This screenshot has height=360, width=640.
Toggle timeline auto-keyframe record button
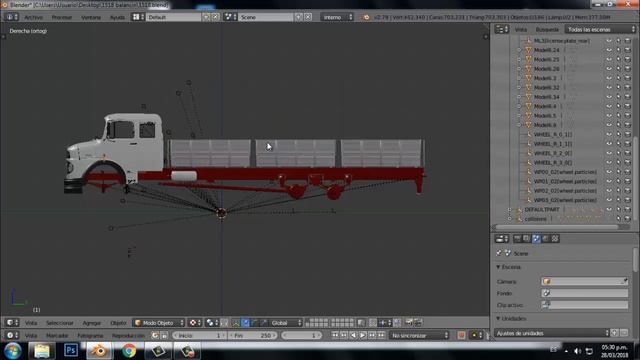(x=461, y=336)
